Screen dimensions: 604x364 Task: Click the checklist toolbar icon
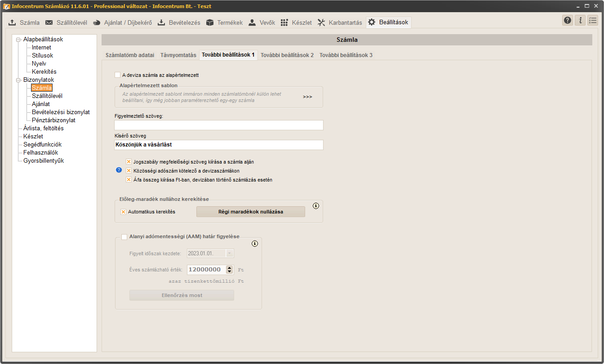(x=593, y=20)
